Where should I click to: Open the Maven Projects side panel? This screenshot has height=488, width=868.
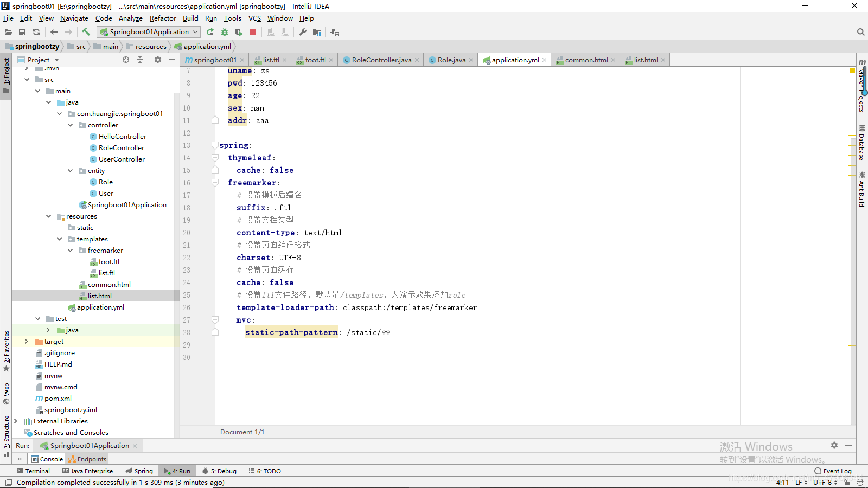(x=861, y=85)
